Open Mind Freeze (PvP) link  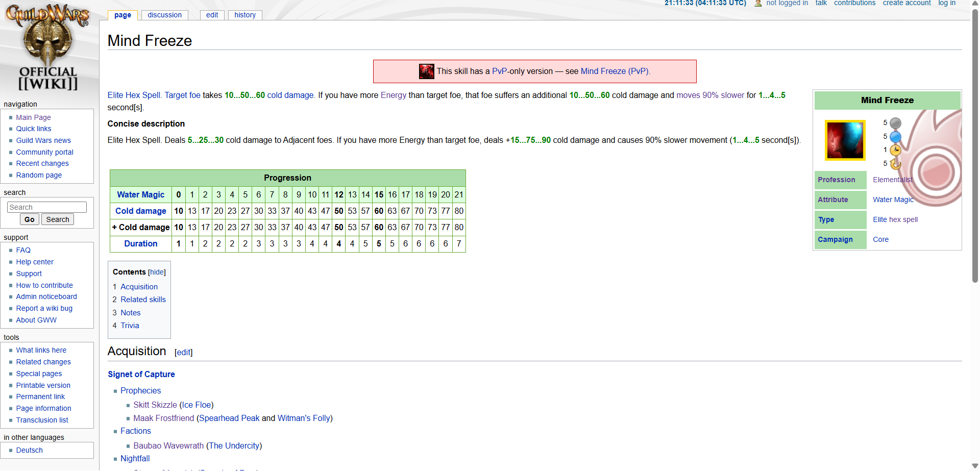pyautogui.click(x=615, y=71)
